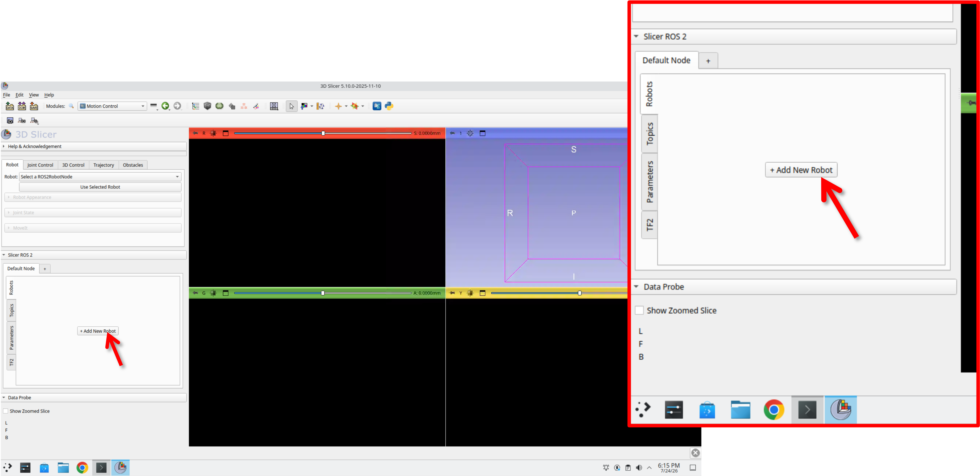Click the restore scene view icon
The image size is (980, 476).
pos(34,121)
